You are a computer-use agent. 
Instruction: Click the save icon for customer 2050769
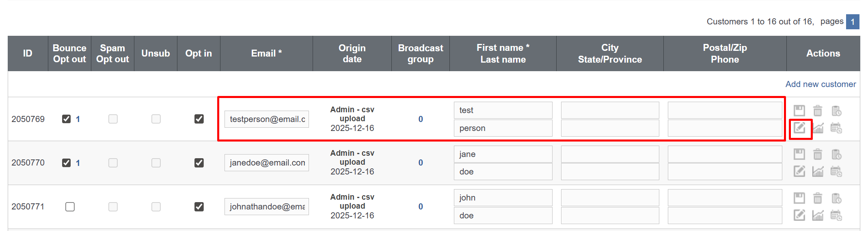[x=799, y=111]
